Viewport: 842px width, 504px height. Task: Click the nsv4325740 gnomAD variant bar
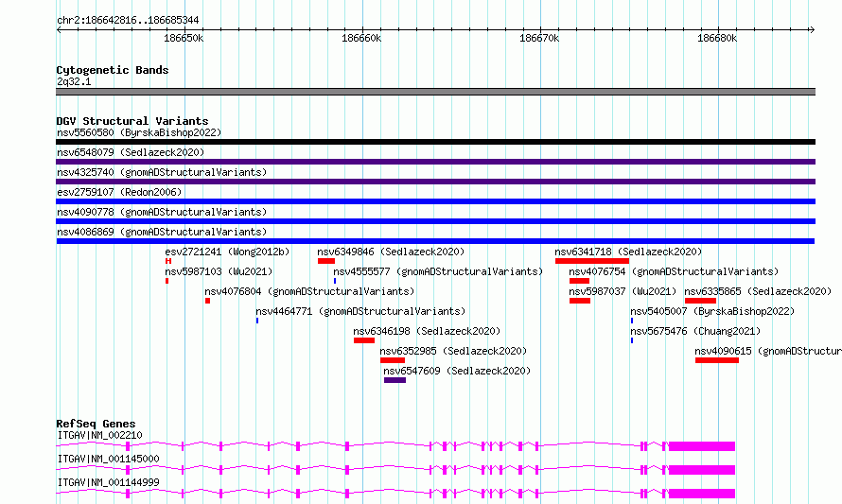click(x=435, y=182)
